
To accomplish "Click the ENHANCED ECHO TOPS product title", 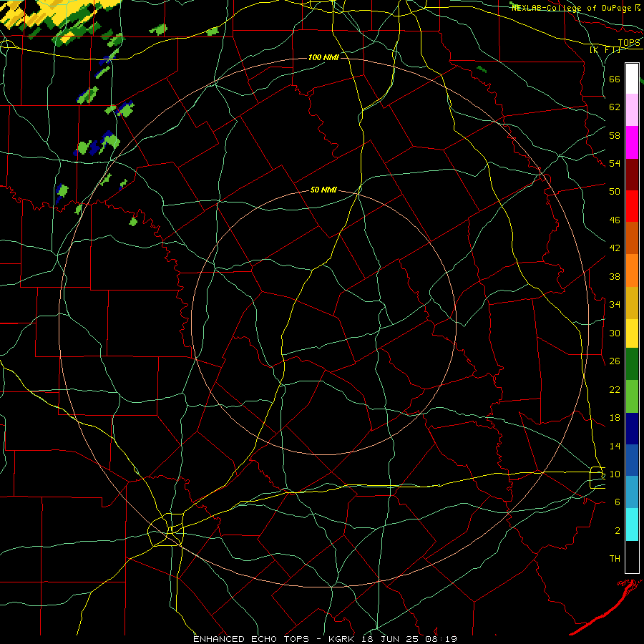I will pos(251,639).
